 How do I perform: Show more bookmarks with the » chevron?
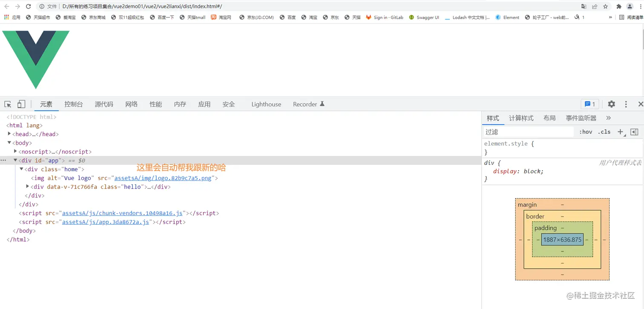(x=610, y=17)
